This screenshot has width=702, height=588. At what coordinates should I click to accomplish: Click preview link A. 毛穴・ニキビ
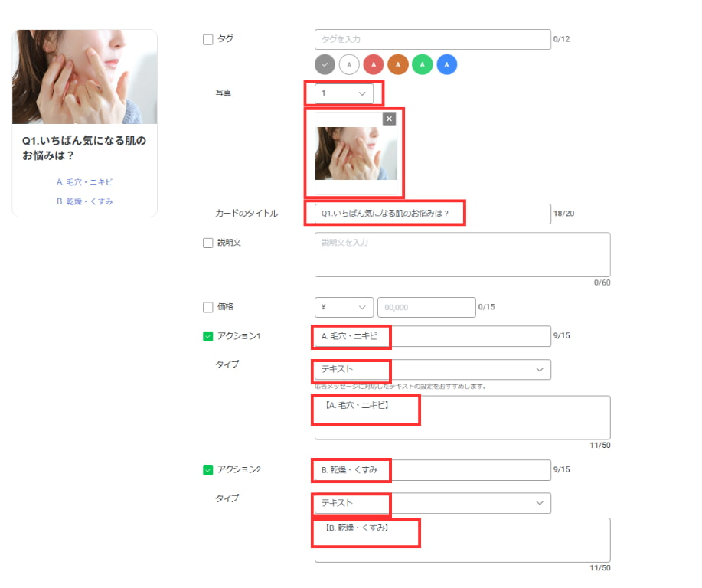85,182
